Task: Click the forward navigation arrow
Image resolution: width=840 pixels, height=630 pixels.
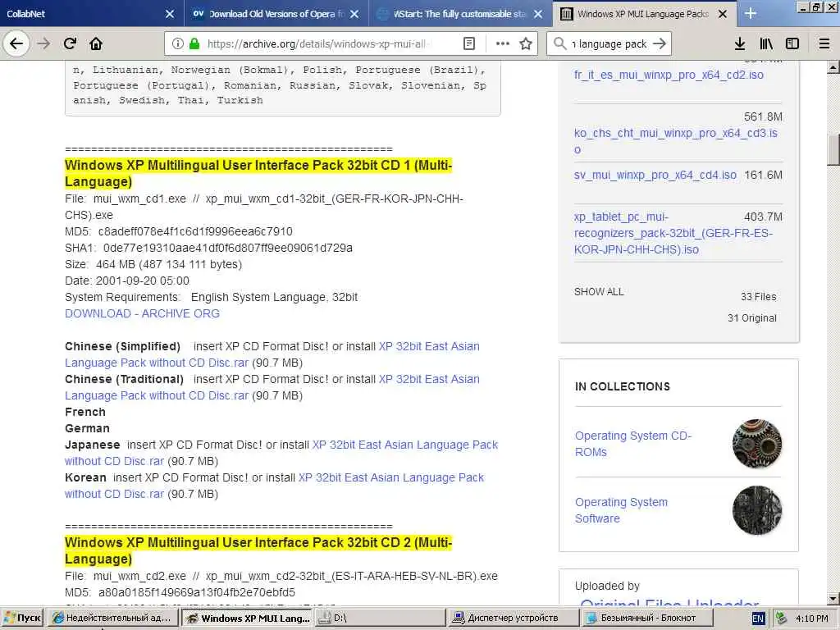Action: (43, 44)
